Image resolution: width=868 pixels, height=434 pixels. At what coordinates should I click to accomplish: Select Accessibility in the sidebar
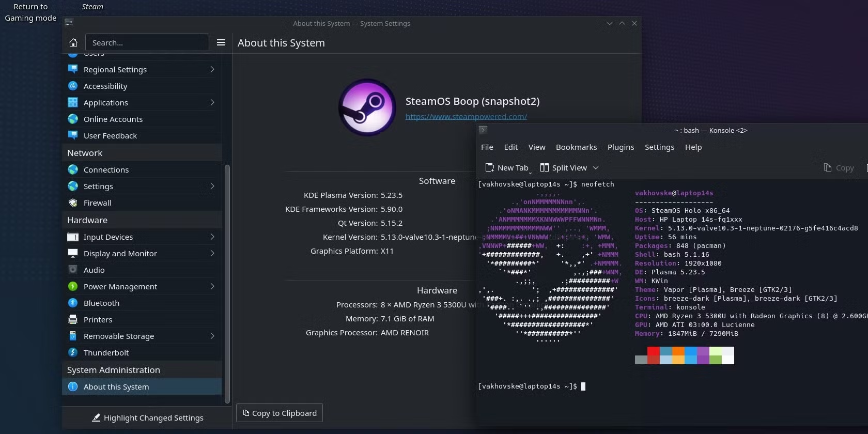tap(105, 86)
